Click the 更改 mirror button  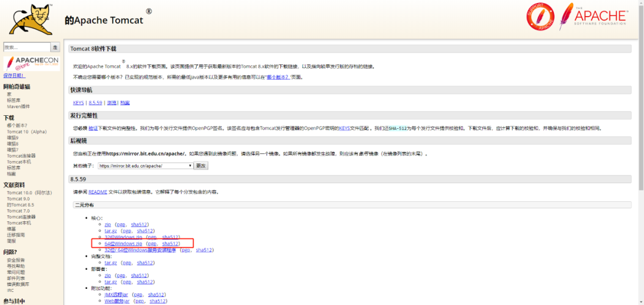(202, 166)
